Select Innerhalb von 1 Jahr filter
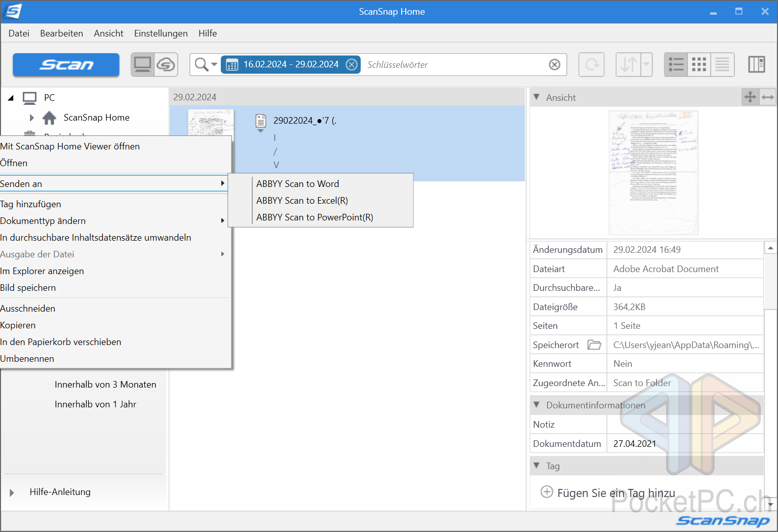778x532 pixels. tap(95, 404)
